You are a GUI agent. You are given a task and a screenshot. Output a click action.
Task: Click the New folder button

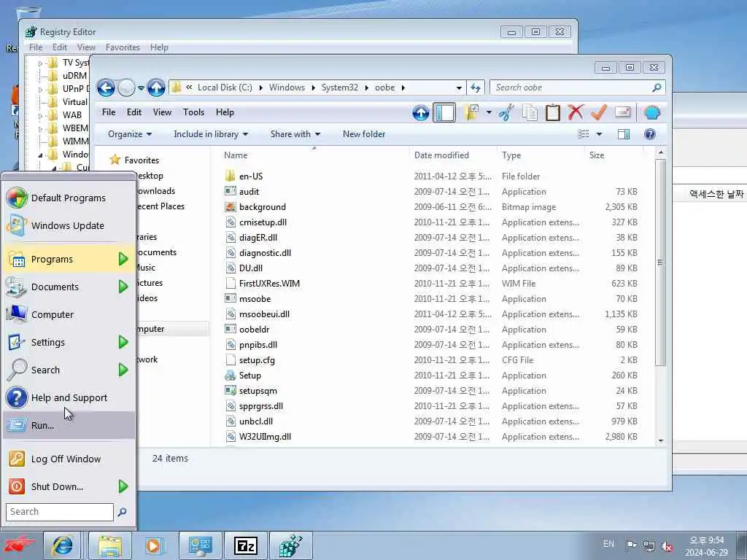point(364,134)
